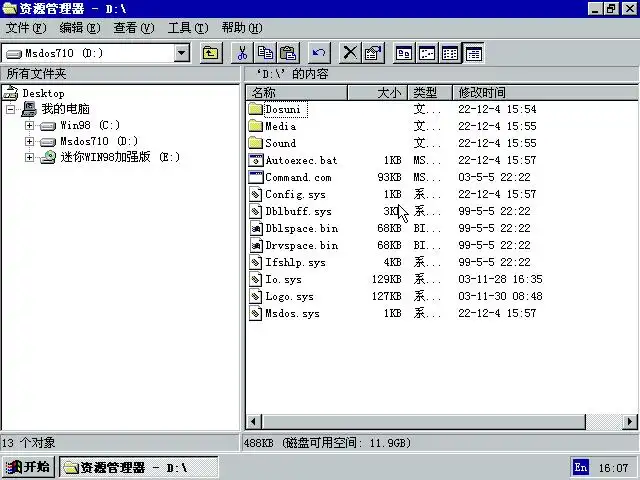Select the Dblspace.bin file name

[302, 229]
